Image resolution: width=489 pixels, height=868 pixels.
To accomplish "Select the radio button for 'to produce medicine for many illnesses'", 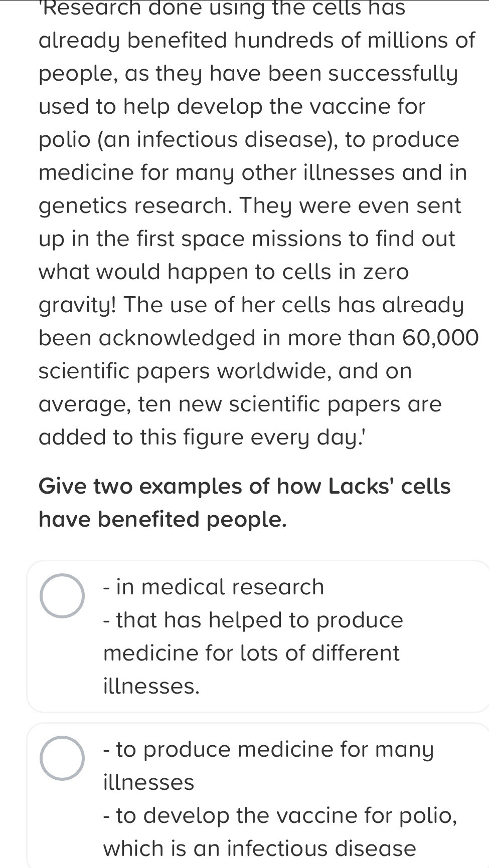I will [62, 758].
